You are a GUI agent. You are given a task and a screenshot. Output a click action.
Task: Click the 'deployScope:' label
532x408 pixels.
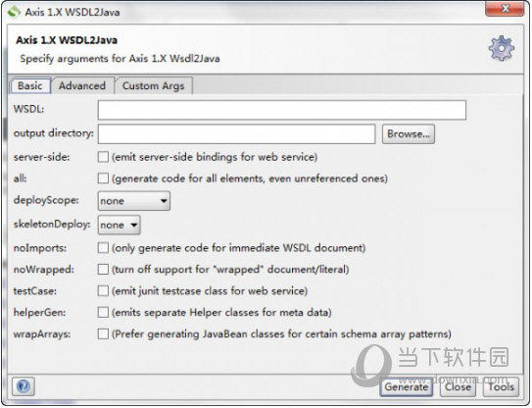(46, 200)
